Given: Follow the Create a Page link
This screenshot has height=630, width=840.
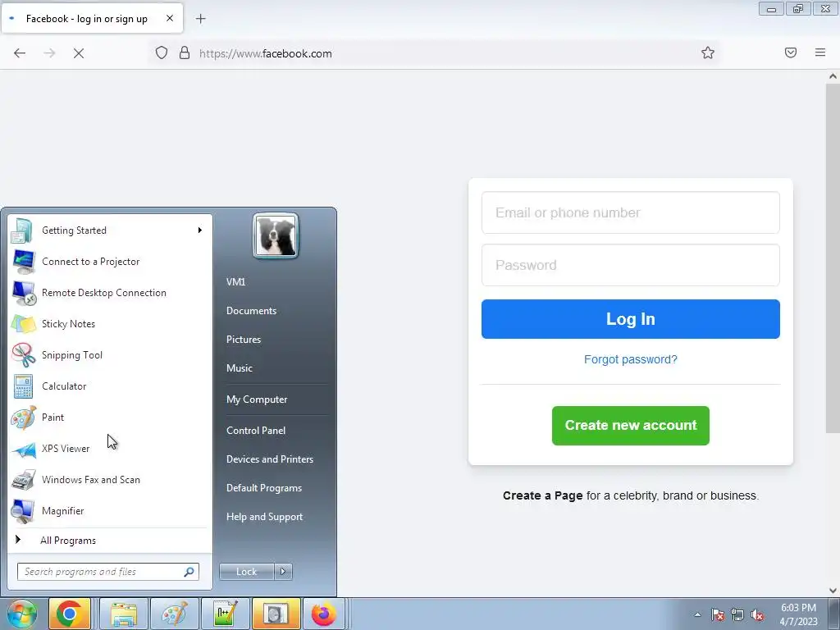Looking at the screenshot, I should click(x=543, y=495).
